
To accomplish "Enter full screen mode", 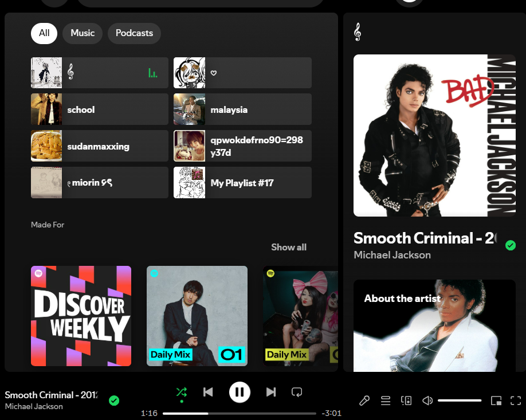I will coord(516,401).
